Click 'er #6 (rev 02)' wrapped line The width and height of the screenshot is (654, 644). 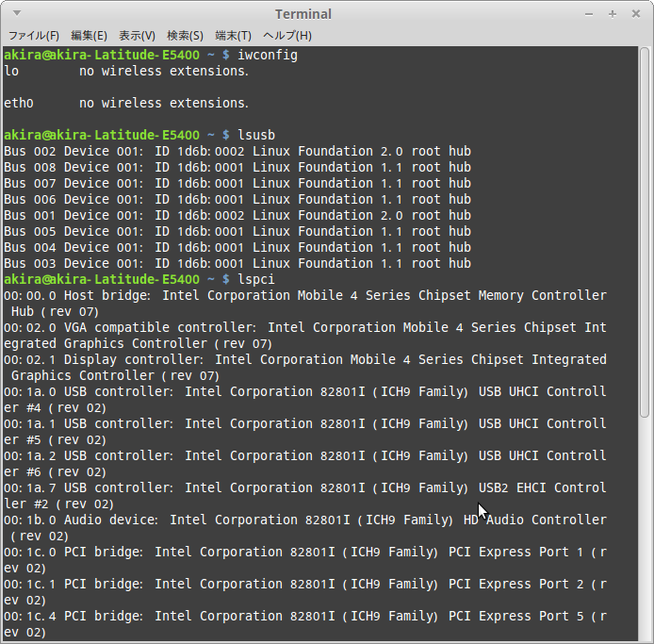click(55, 472)
